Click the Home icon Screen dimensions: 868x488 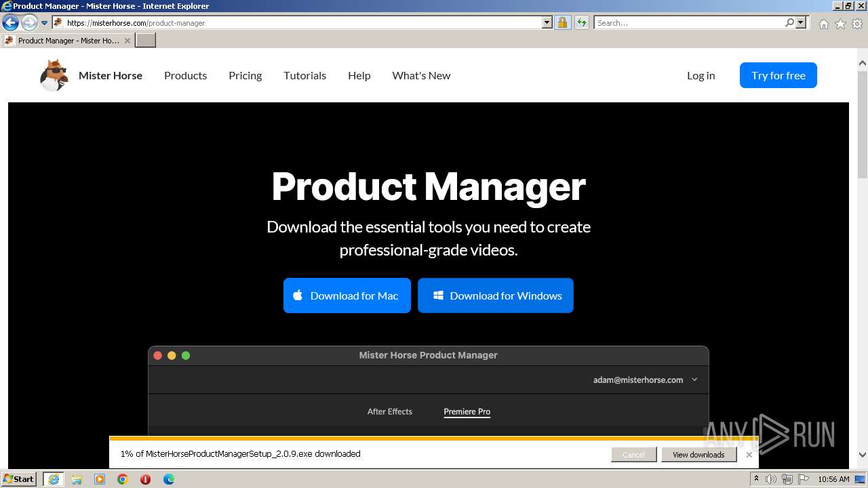[823, 24]
